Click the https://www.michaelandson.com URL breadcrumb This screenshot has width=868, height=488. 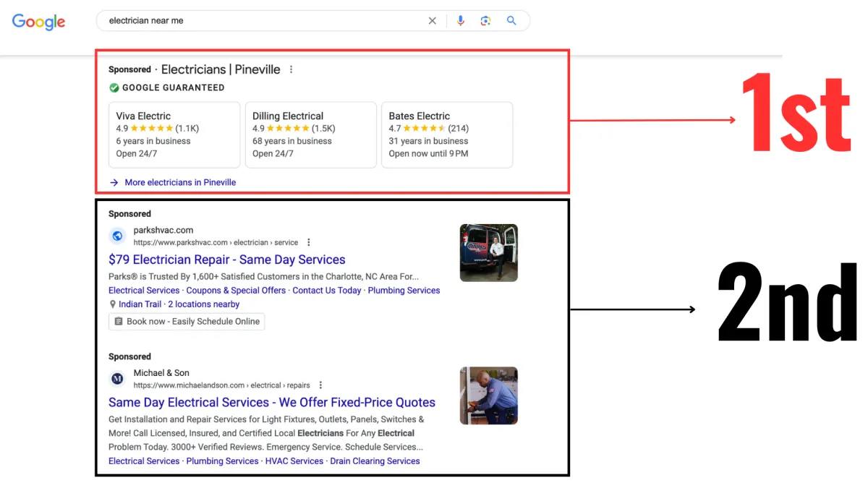[221, 385]
